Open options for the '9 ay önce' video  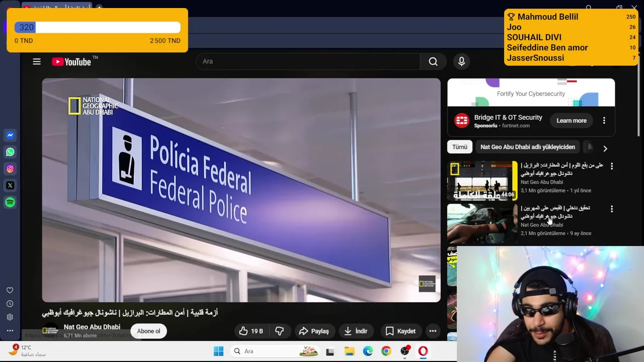[612, 209]
